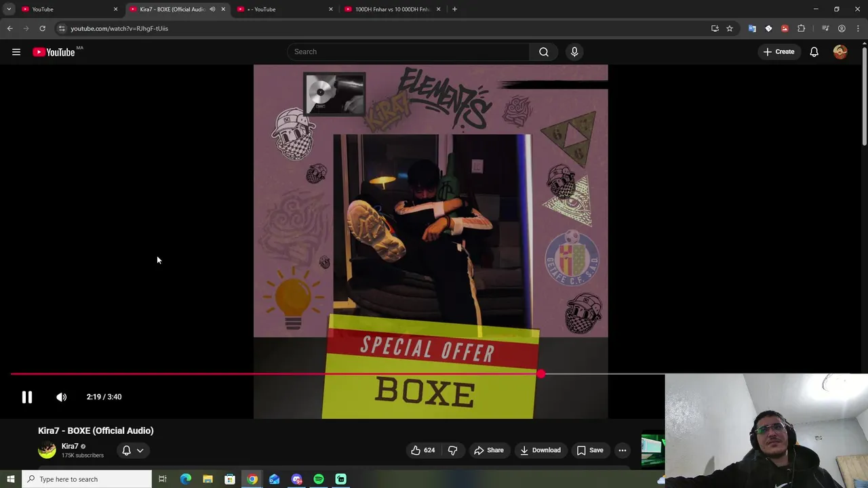Start voice search with microphone icon
This screenshot has height=488, width=868.
coord(574,52)
